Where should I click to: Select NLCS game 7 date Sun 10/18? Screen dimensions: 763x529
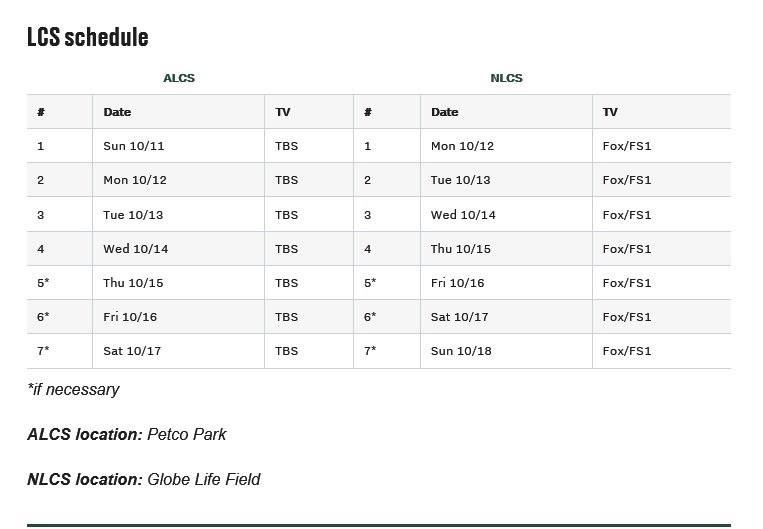(461, 351)
